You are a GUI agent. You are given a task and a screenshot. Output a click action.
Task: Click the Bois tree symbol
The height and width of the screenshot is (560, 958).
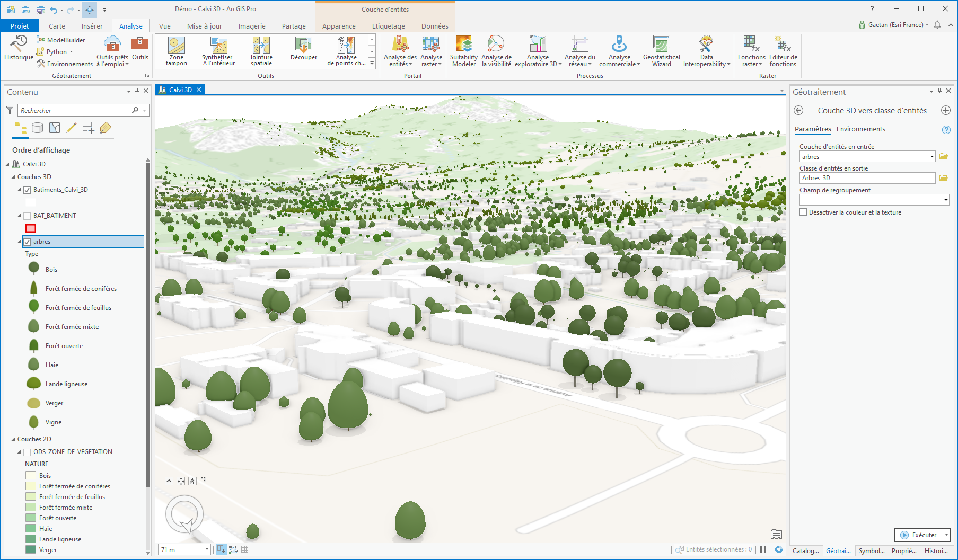click(x=33, y=268)
